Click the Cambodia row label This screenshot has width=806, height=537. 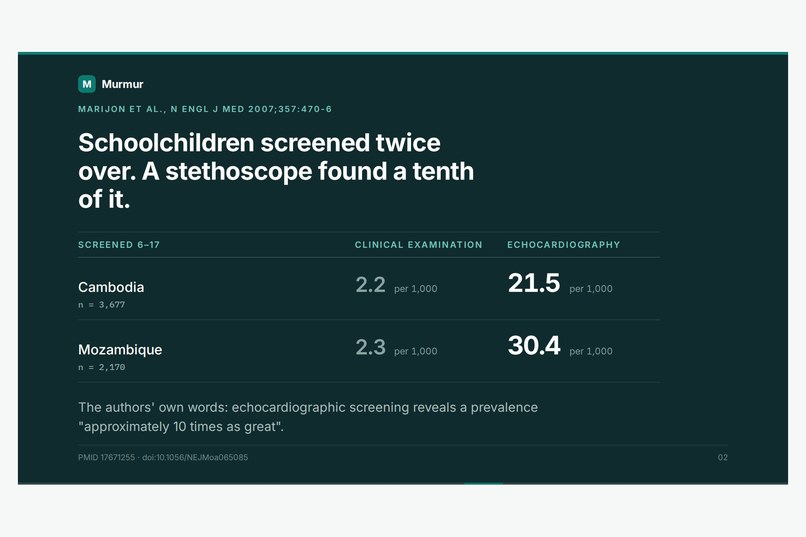[x=111, y=287]
